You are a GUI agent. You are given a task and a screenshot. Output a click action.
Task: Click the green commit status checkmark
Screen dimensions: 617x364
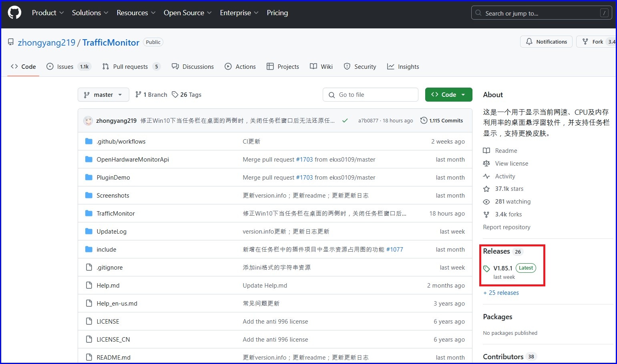click(x=345, y=120)
